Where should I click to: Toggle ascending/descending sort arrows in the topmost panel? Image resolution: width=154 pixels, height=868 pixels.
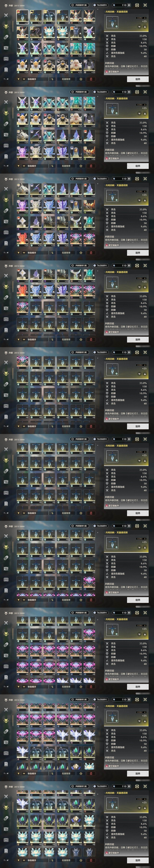click(52, 79)
